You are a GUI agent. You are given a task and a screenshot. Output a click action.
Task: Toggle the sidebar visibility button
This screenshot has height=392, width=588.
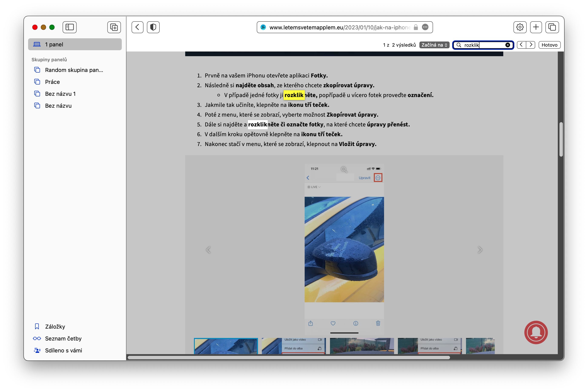click(x=69, y=27)
